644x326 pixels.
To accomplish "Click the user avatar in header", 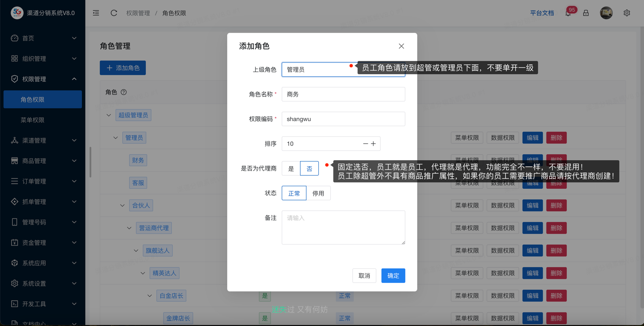I will click(606, 13).
